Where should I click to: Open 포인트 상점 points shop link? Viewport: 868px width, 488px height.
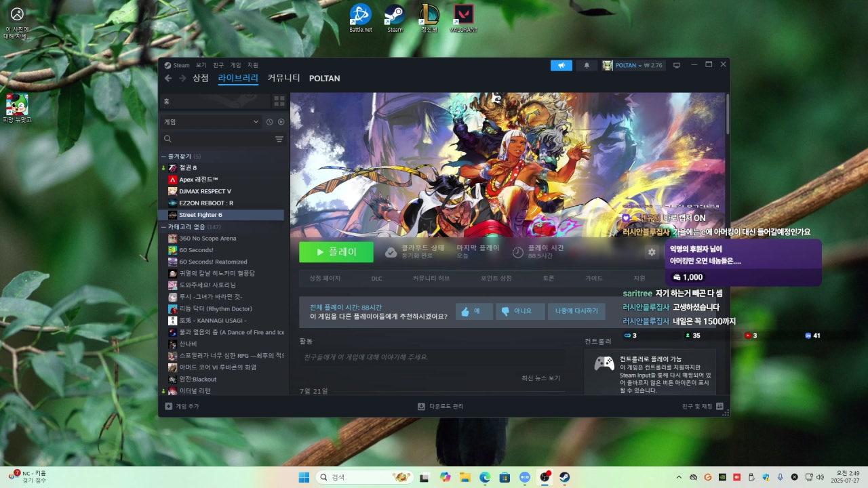[x=496, y=279]
